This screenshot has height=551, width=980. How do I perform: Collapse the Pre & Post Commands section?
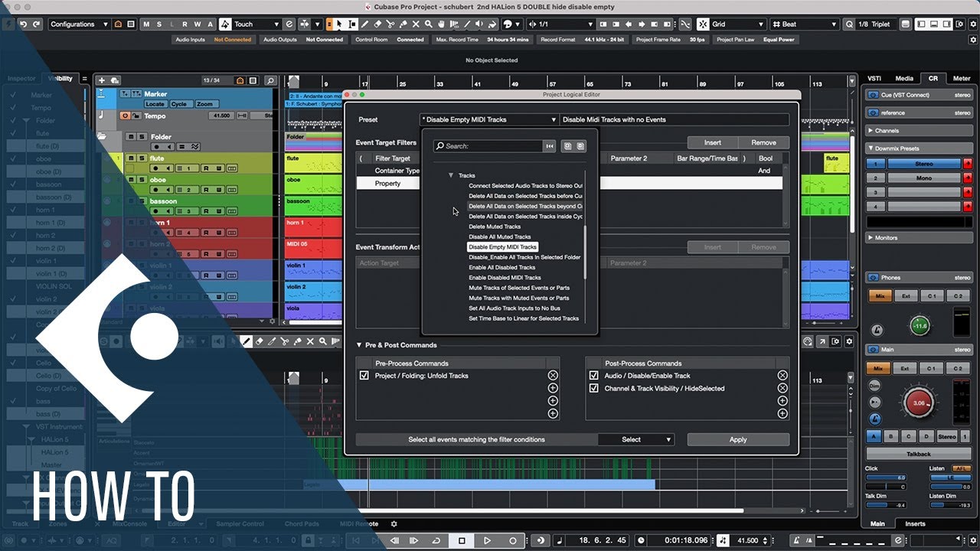pos(359,345)
